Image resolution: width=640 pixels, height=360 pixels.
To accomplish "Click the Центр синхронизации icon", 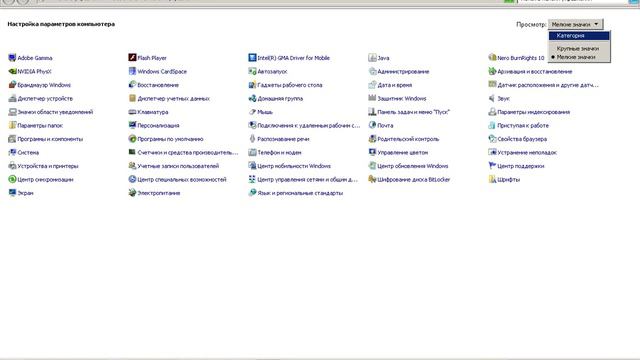I will (x=12, y=179).
